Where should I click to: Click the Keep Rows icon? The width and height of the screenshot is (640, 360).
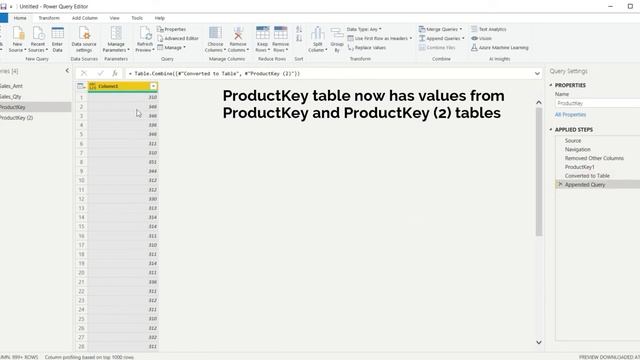262,33
